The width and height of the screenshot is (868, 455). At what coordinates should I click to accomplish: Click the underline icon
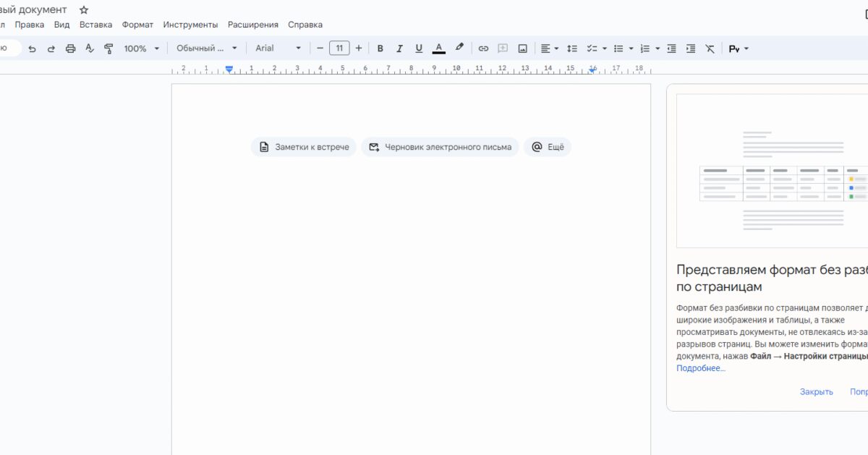coord(419,48)
